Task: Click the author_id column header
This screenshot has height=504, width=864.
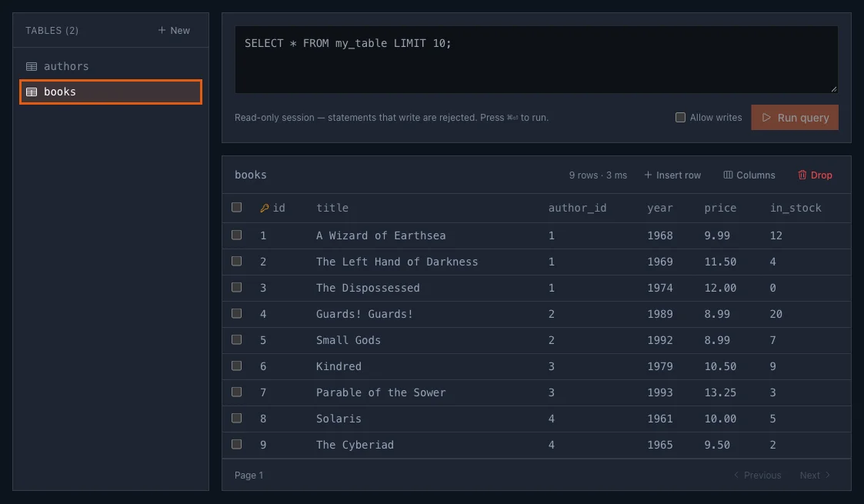Action: (578, 209)
